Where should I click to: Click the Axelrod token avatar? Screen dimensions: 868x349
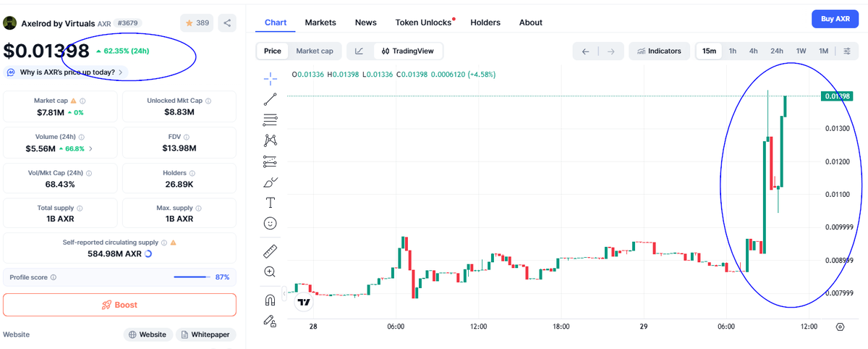[x=10, y=23]
